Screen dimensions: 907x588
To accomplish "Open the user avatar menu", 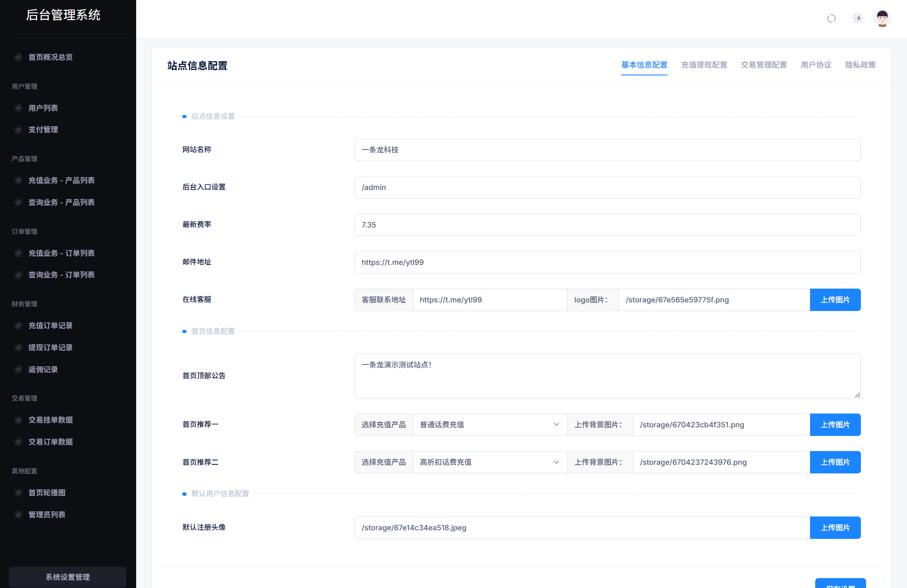I will coord(882,19).
